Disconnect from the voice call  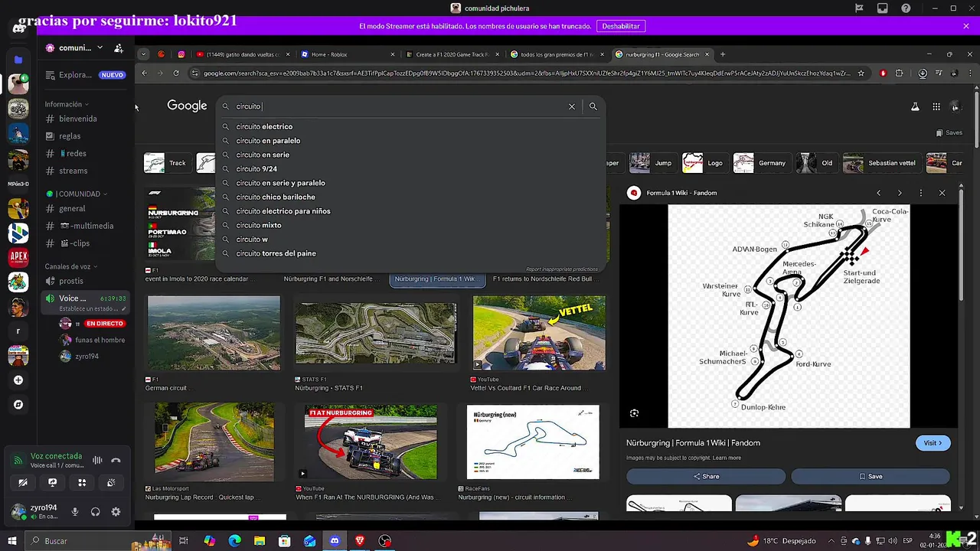116,460
